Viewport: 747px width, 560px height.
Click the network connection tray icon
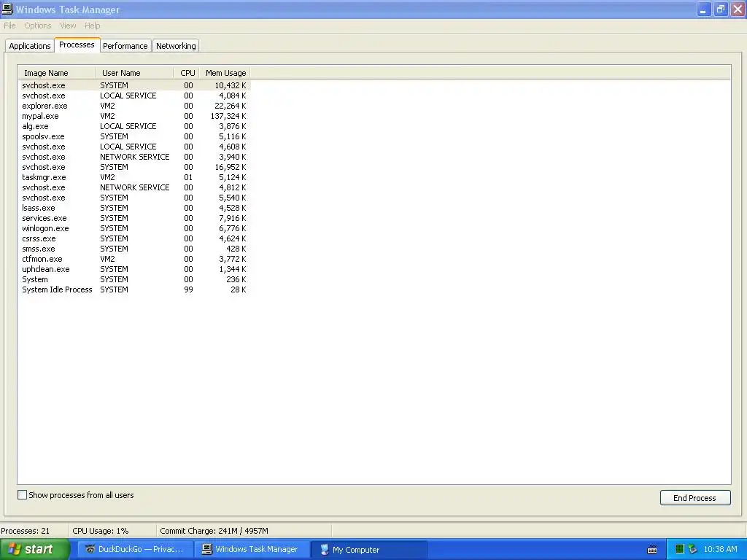click(693, 549)
